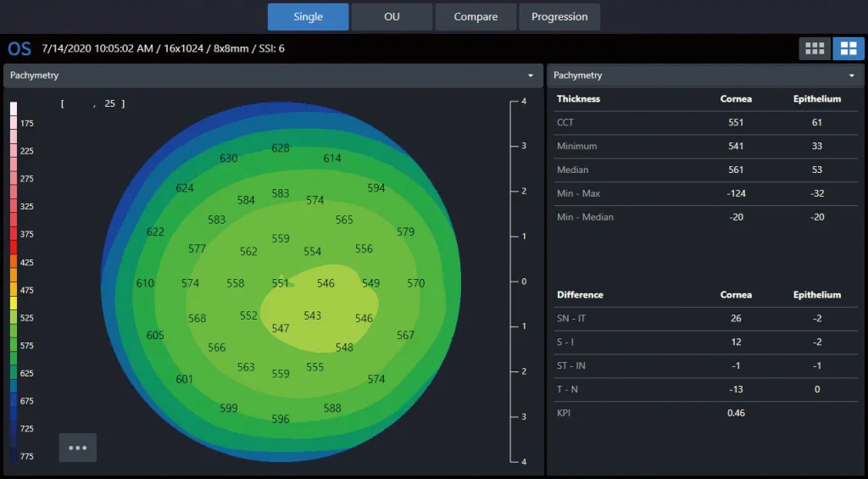Click the Epithelium column header in Thickness table
Image resolution: width=868 pixels, height=479 pixels.
(816, 99)
